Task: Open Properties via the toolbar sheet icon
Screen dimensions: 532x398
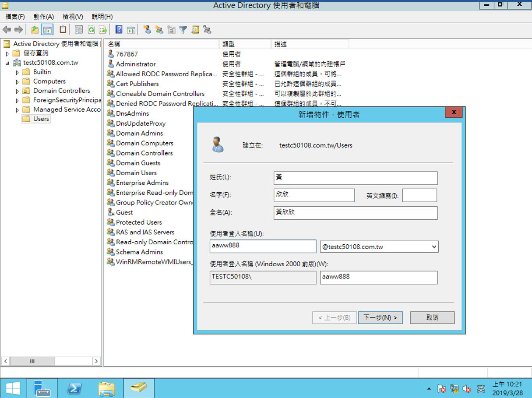Action: coord(79,30)
